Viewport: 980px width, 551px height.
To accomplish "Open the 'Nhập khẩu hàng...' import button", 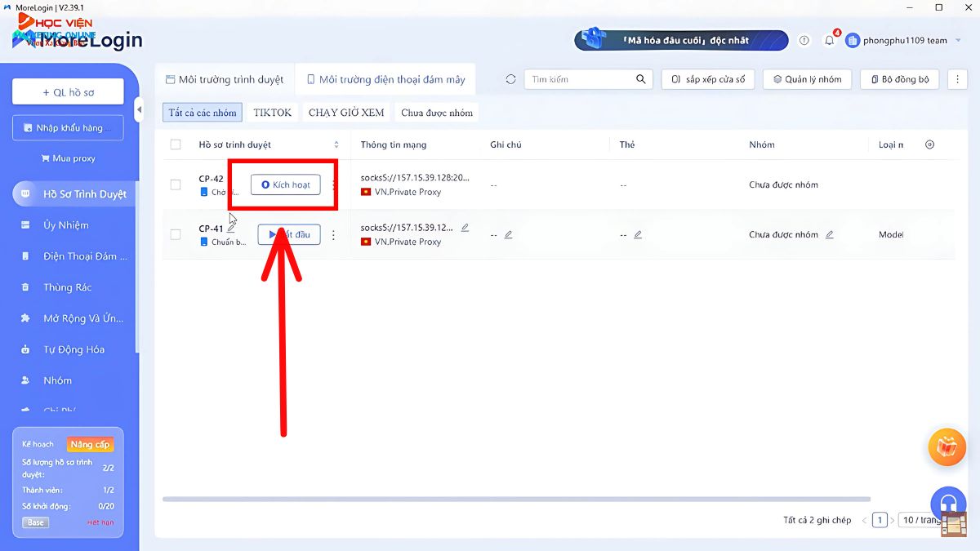I will coord(68,127).
